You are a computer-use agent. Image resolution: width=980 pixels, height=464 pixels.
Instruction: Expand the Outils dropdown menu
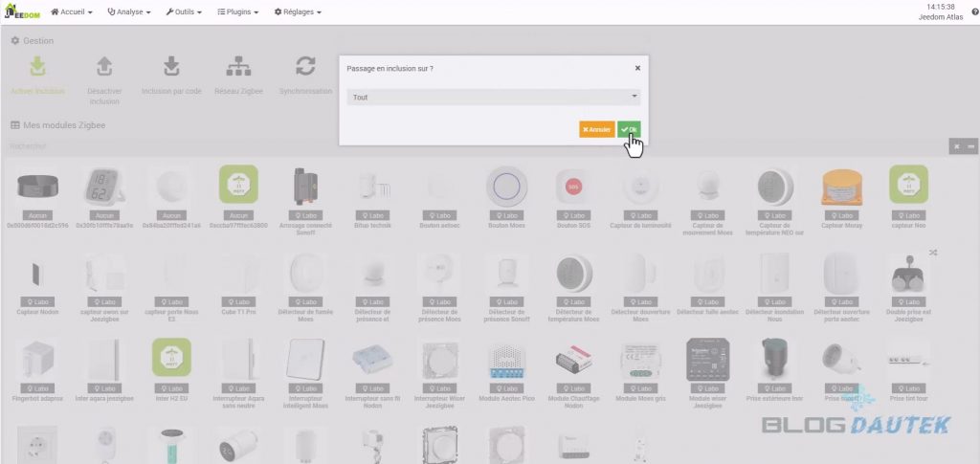(184, 11)
